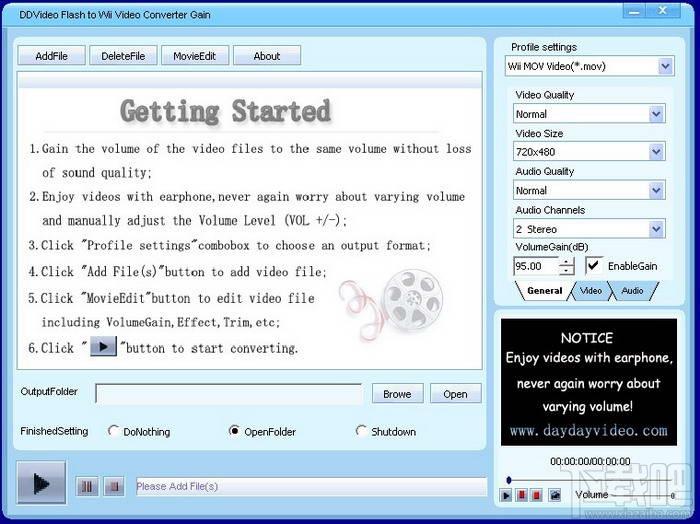Take a snapshot with the preview camera icon

[554, 495]
